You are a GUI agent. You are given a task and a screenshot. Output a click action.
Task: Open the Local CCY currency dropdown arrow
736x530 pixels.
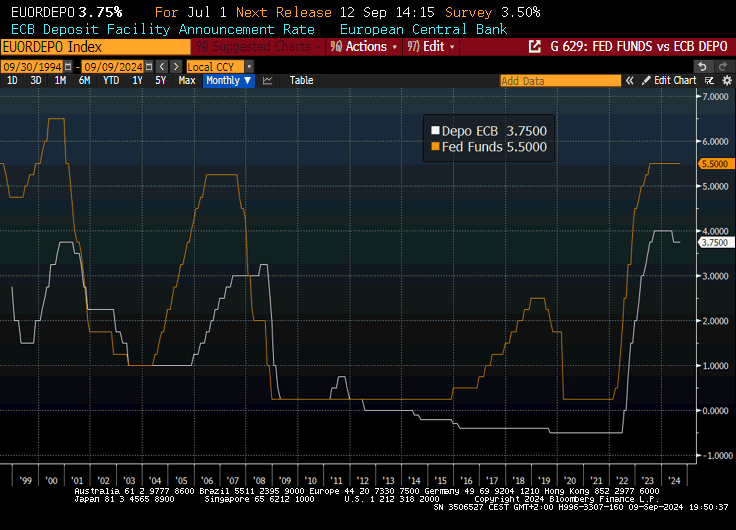pyautogui.click(x=249, y=67)
